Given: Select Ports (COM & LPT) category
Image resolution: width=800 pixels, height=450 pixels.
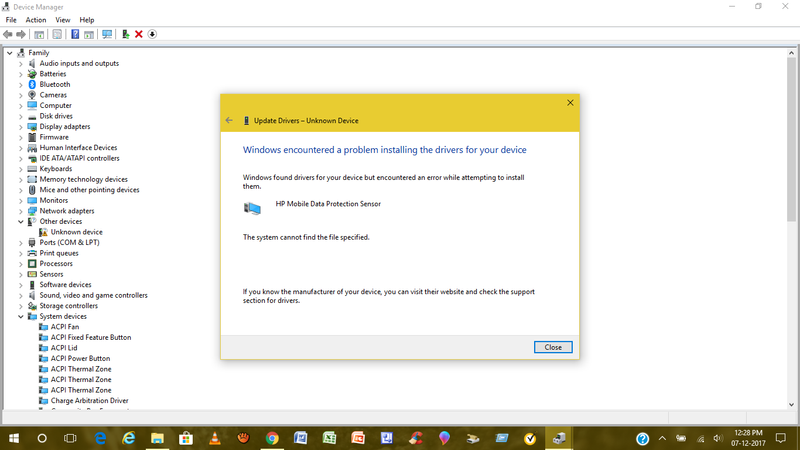Looking at the screenshot, I should point(69,242).
